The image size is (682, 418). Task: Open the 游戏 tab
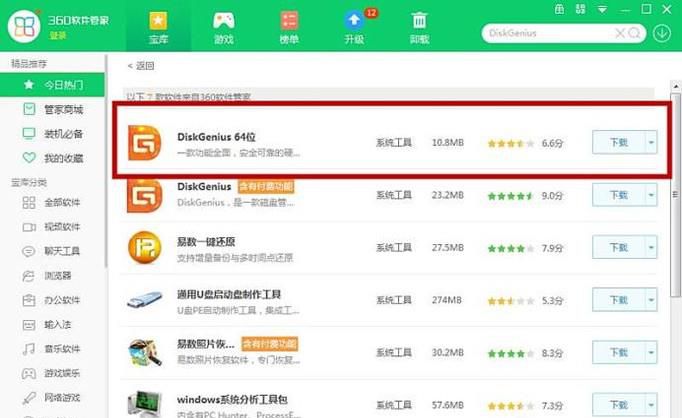point(224,27)
